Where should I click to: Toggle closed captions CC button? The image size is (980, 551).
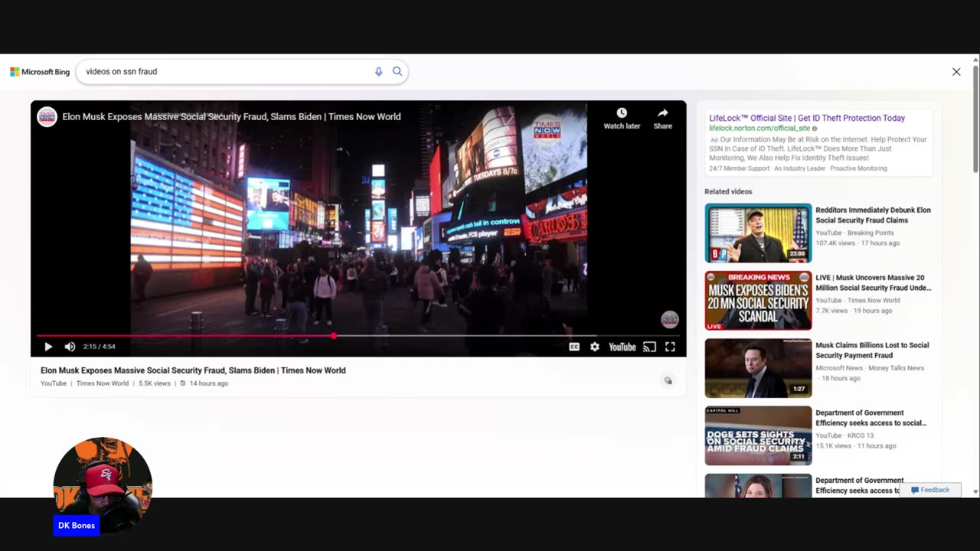pos(574,347)
